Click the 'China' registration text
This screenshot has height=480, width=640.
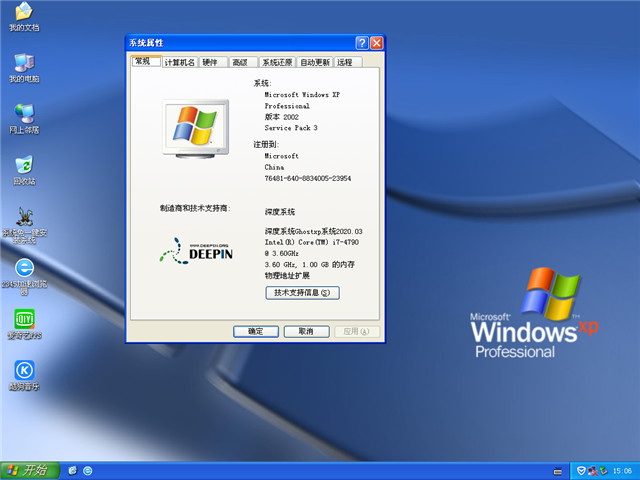pos(274,167)
